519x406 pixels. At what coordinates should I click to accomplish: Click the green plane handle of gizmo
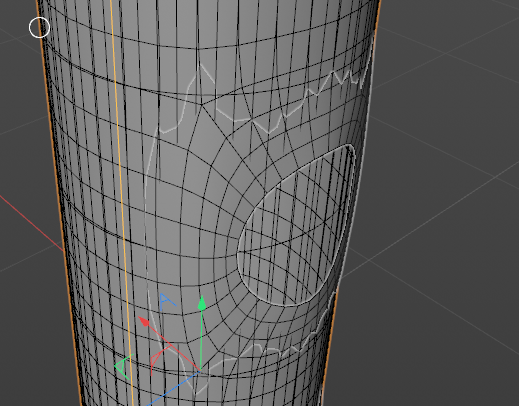pyautogui.click(x=124, y=366)
